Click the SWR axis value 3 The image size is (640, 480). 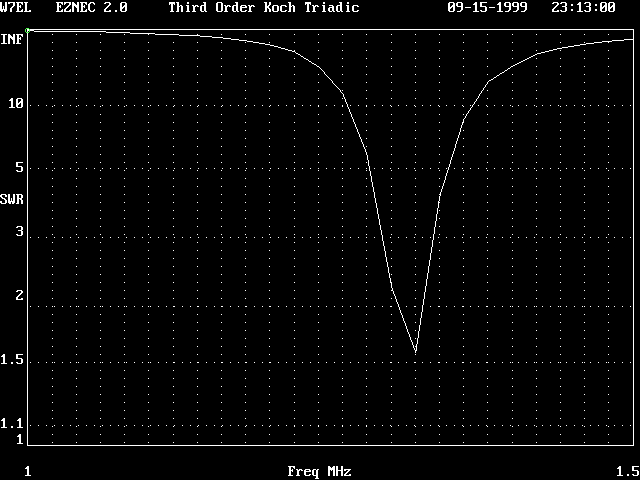(x=20, y=231)
